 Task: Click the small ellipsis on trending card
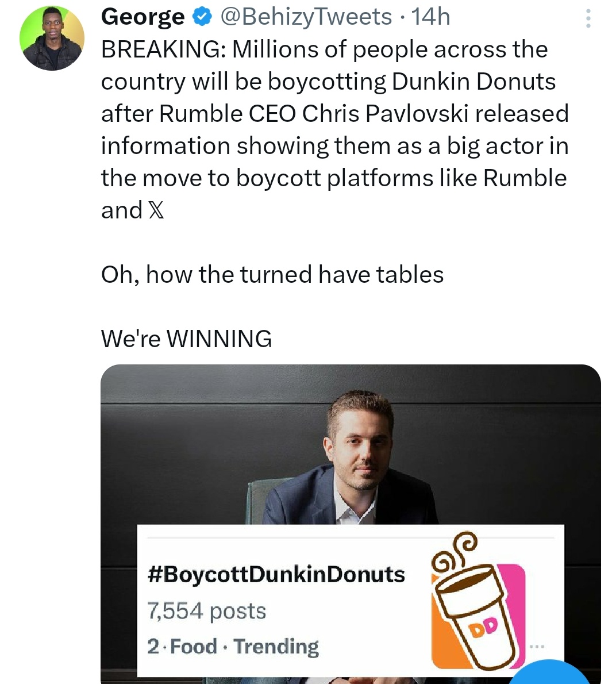[537, 647]
